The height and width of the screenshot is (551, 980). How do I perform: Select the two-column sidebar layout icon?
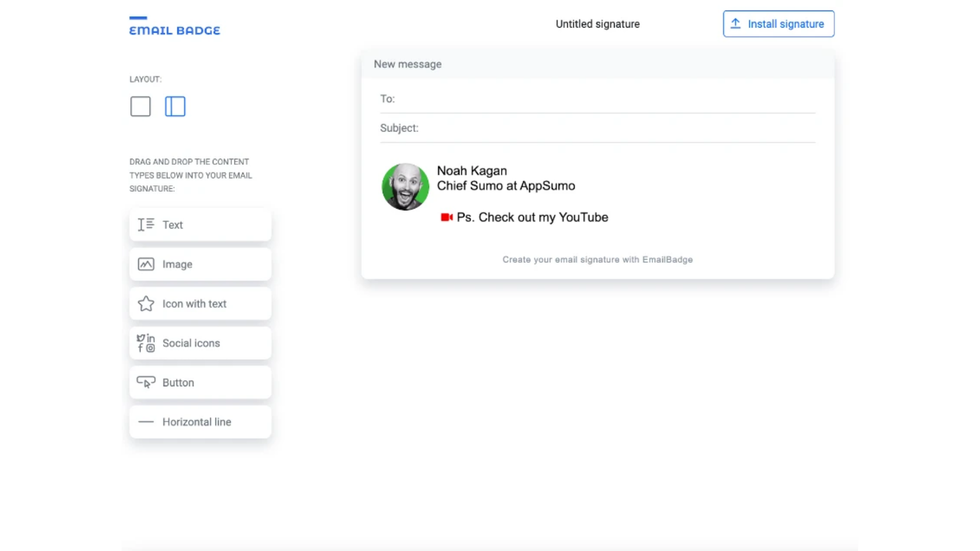175,107
